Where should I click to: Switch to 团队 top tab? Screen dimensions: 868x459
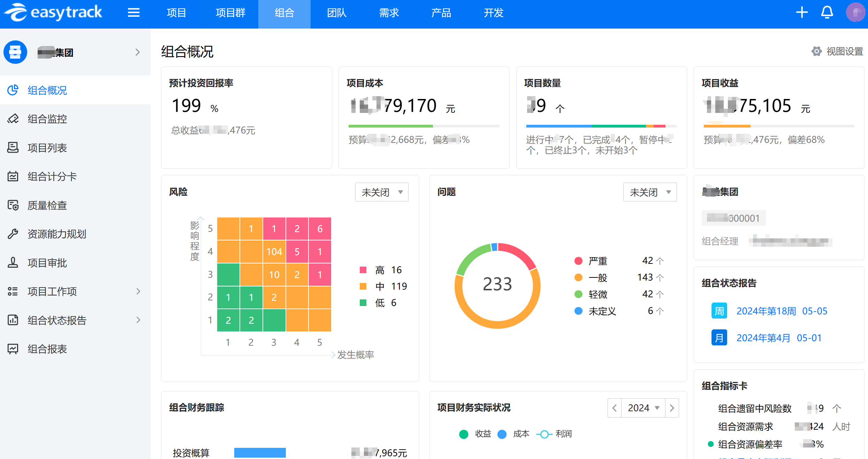click(x=337, y=13)
